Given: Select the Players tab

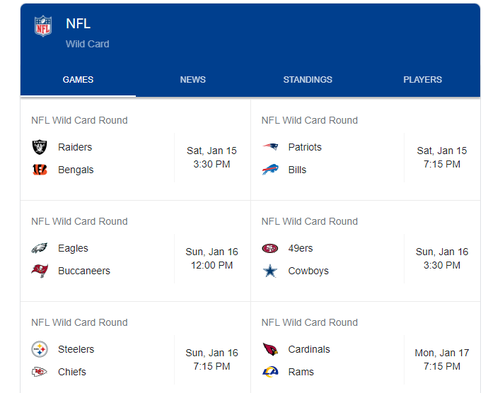Looking at the screenshot, I should pos(422,80).
